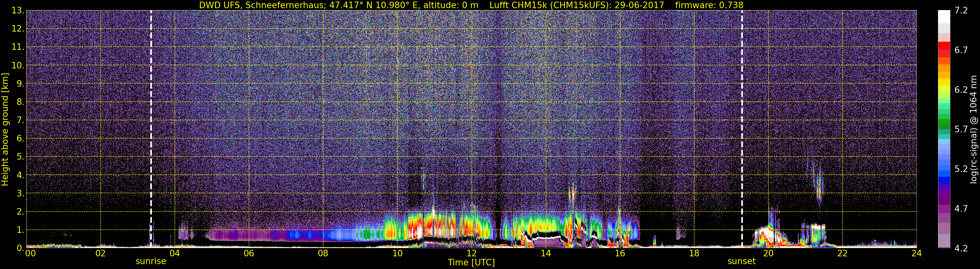The image size is (980, 269).
Task: Click the time axis tick label '02'
Action: tap(101, 254)
